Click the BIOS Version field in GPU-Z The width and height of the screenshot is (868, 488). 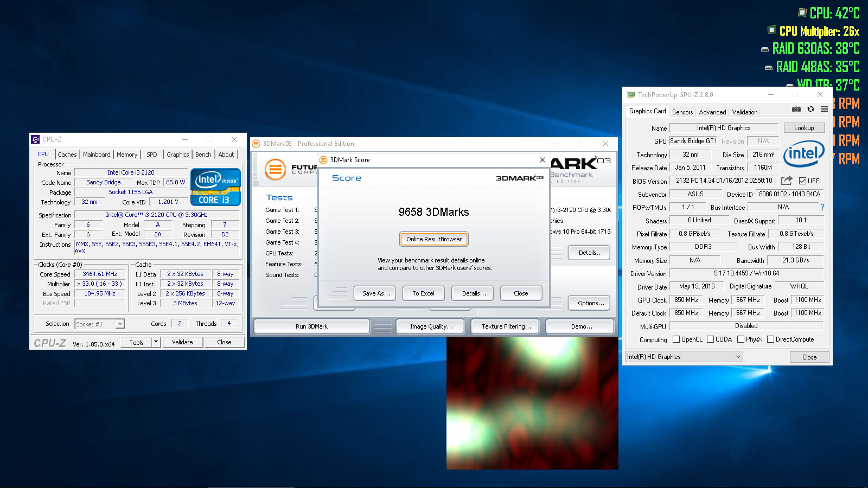tap(724, 181)
